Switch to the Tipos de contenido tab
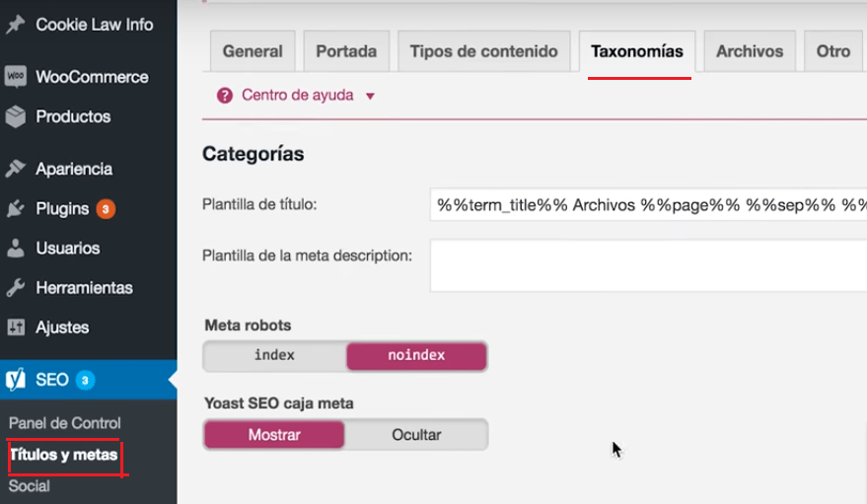Screen dimensions: 867x504 tap(483, 52)
